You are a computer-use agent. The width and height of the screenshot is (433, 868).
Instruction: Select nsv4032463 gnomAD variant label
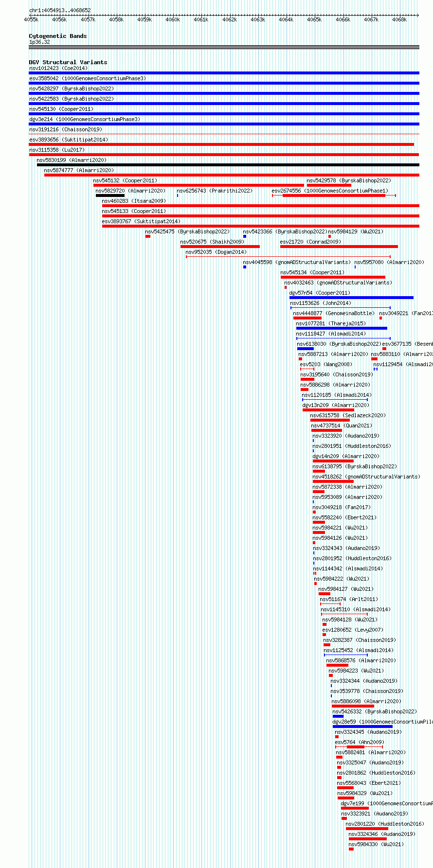[338, 283]
